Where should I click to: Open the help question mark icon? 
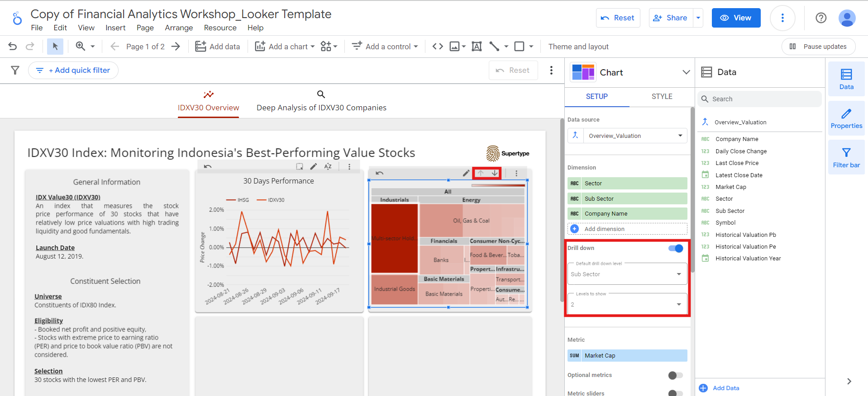821,18
